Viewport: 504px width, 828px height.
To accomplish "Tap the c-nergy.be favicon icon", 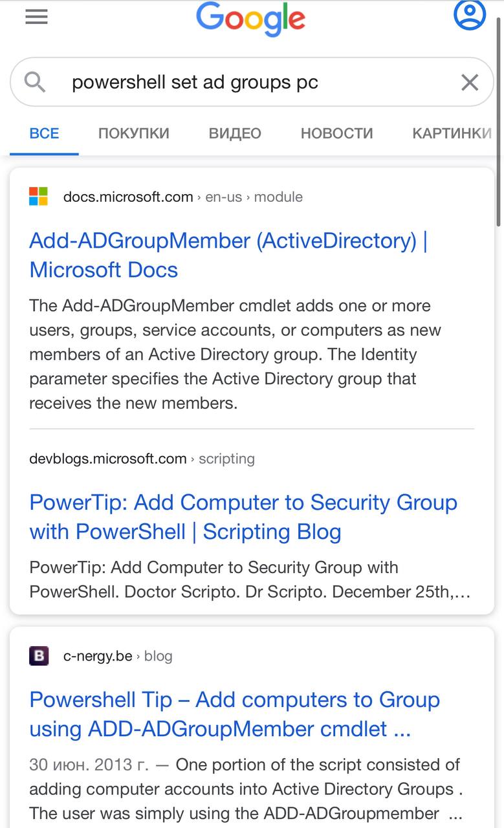I will coord(39,656).
